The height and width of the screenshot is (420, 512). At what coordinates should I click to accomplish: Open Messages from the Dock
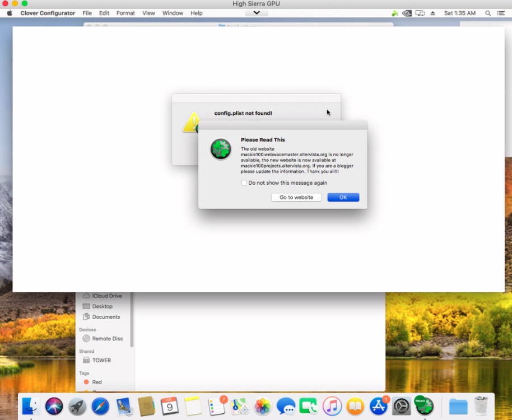tap(286, 407)
